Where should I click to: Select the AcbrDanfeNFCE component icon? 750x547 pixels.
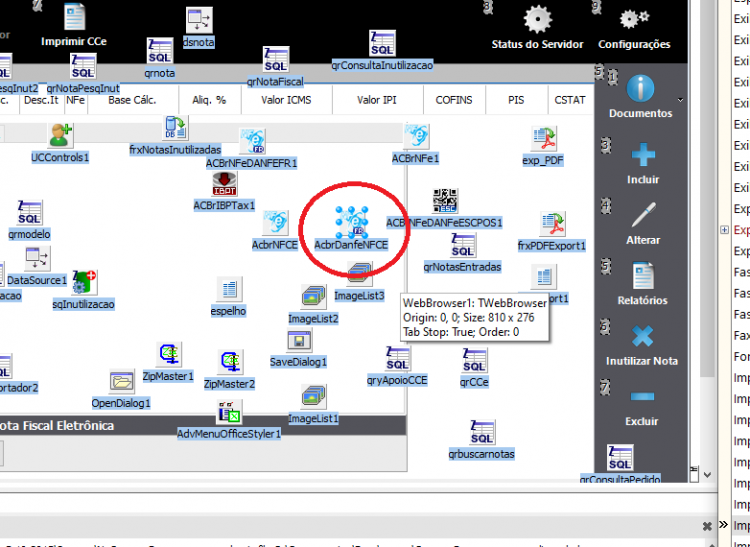click(352, 222)
